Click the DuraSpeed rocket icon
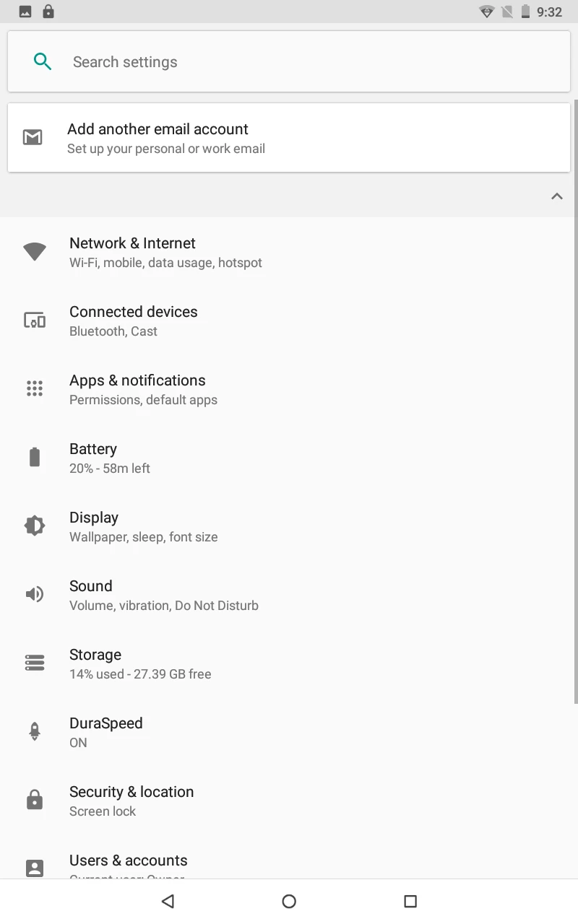Screen dimensions: 578x924 (x=35, y=731)
